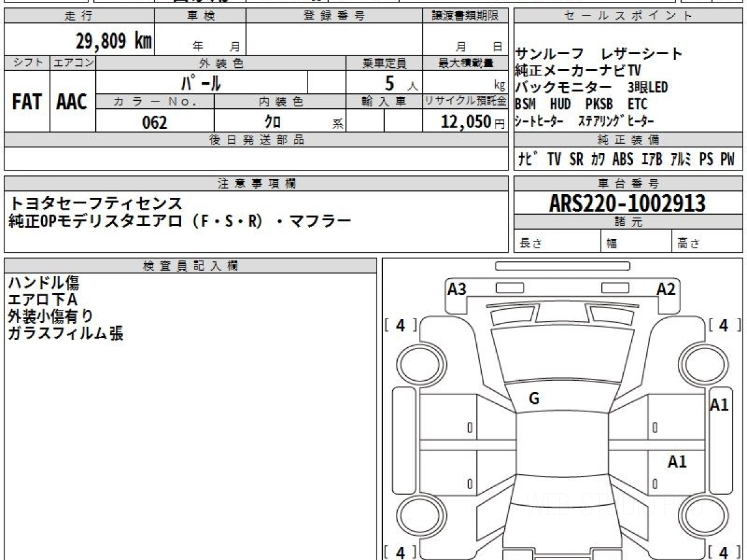Click the PS equipment code
Image resolution: width=747 pixels, height=560 pixels.
point(707,159)
